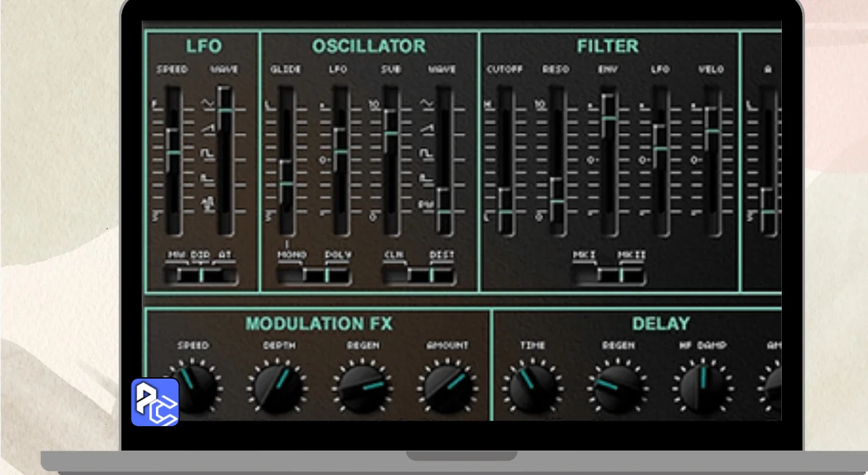Viewport: 868px width, 475px height.
Task: Select the MKI label in Filter section
Action: pyautogui.click(x=584, y=255)
